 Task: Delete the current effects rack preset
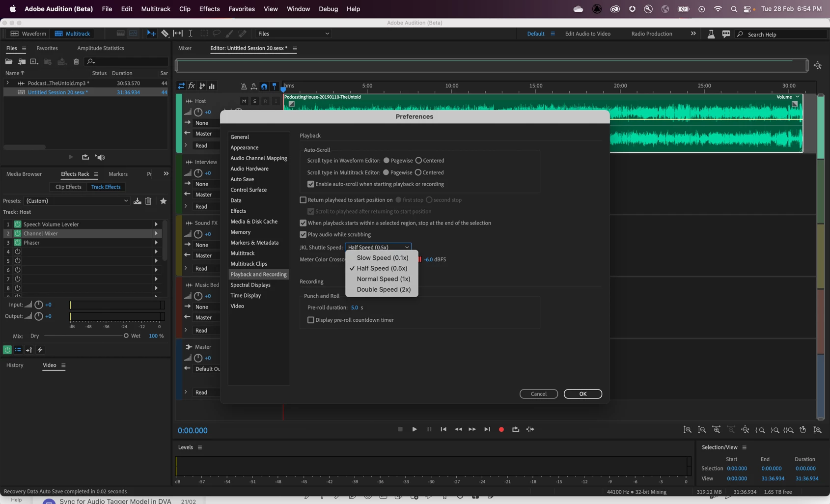[x=148, y=201]
